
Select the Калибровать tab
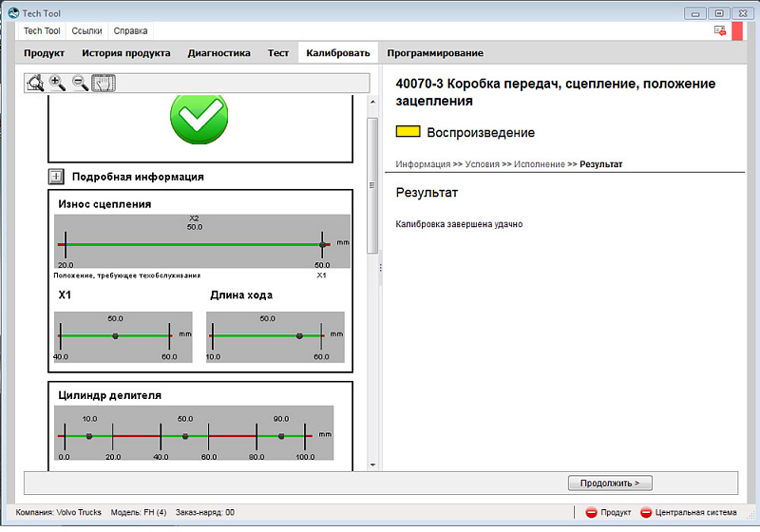point(338,53)
